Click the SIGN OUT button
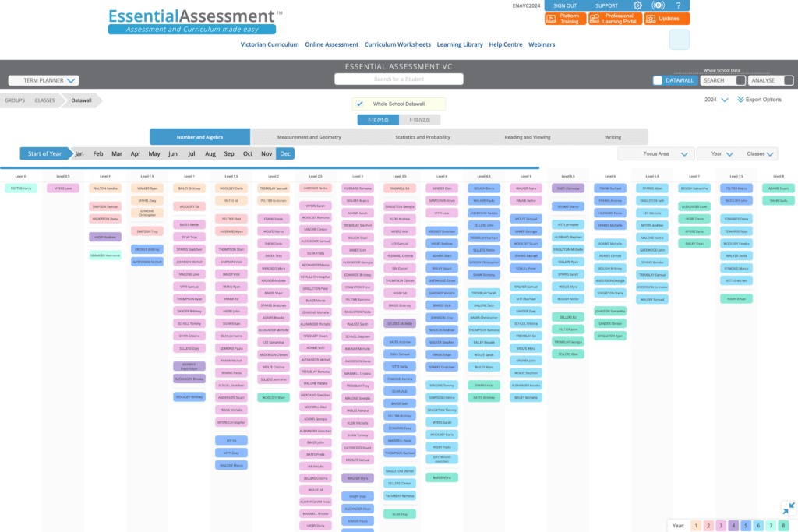The width and height of the screenshot is (798, 532). pyautogui.click(x=565, y=5)
